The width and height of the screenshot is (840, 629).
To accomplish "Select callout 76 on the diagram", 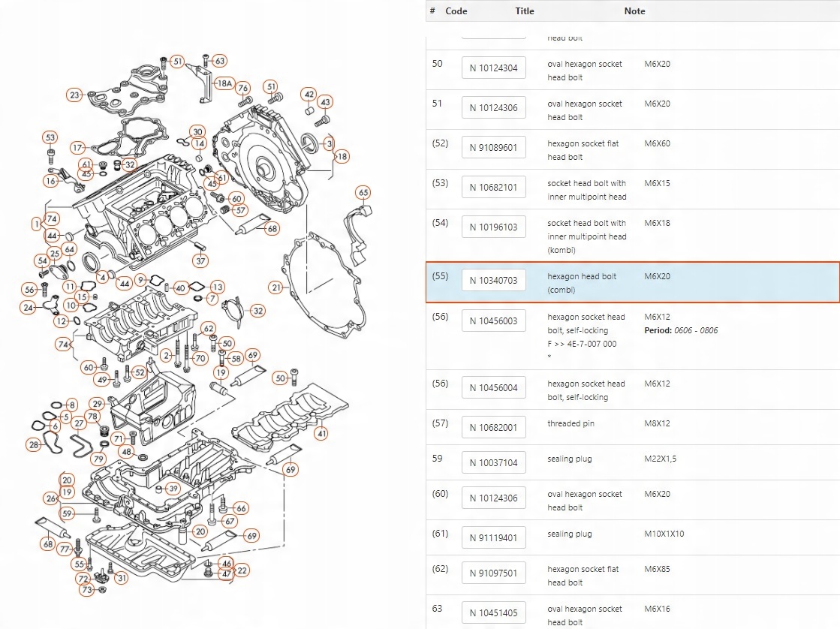I will pyautogui.click(x=243, y=88).
